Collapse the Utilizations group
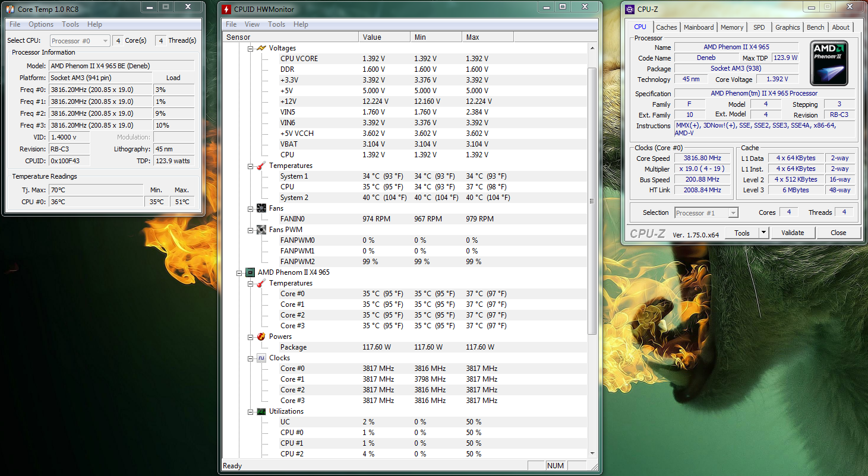868x476 pixels. (250, 411)
